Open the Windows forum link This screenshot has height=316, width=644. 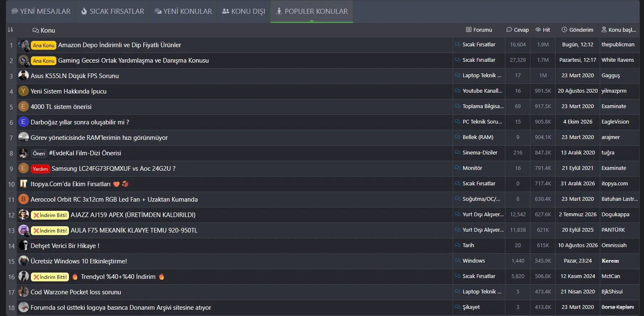click(474, 261)
